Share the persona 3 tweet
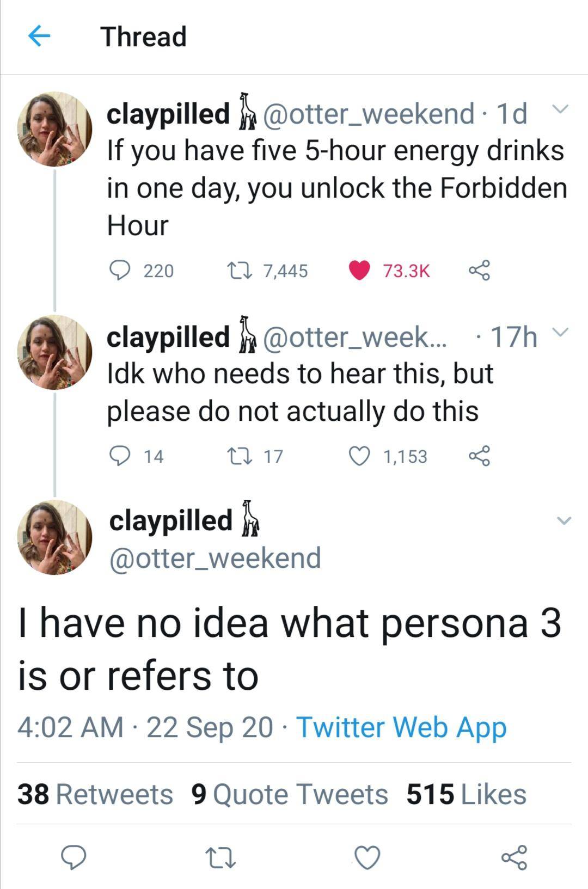Viewport: 588px width, 889px height. point(514,857)
